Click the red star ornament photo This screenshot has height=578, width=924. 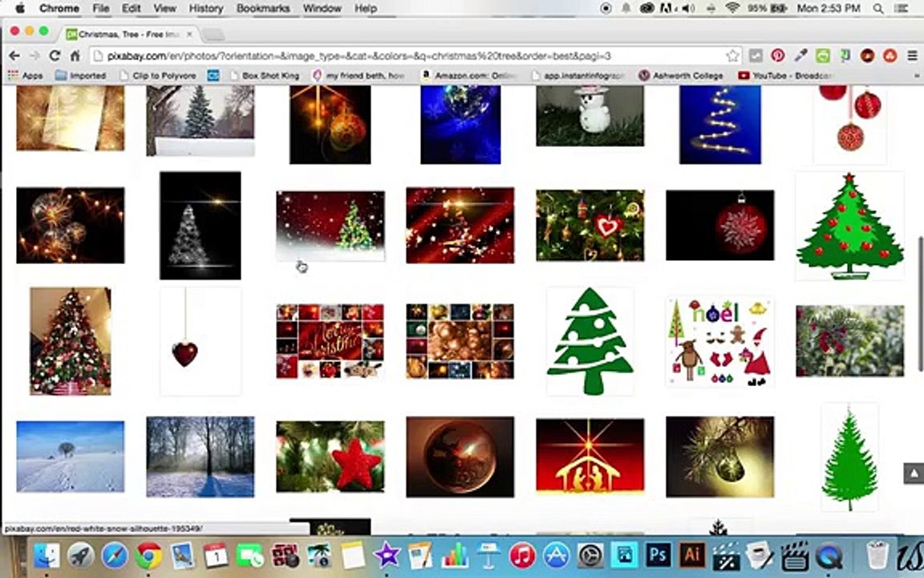(330, 457)
